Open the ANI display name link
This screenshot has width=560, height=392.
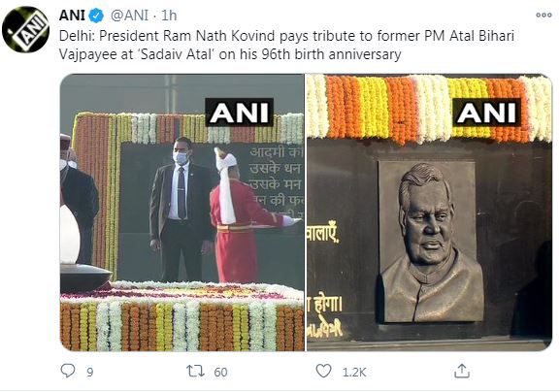pyautogui.click(x=72, y=16)
